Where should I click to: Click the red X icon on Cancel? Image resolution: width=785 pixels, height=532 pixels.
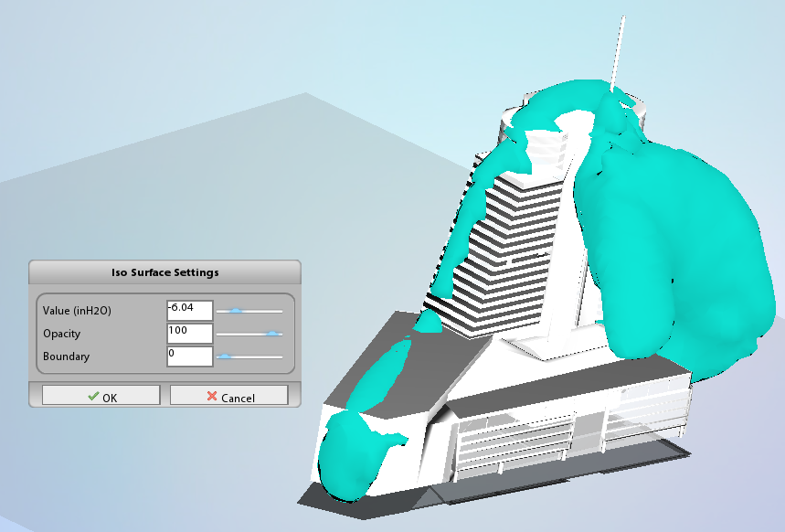pos(212,396)
